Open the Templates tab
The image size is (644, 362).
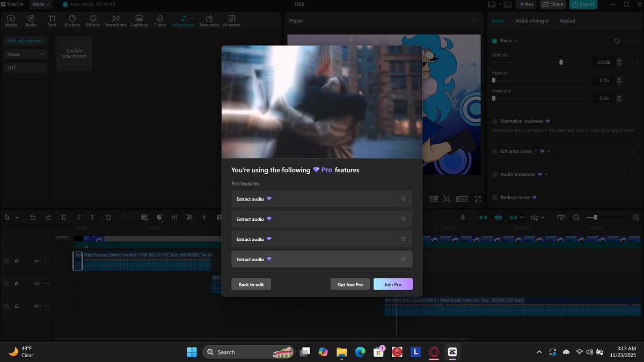click(209, 21)
